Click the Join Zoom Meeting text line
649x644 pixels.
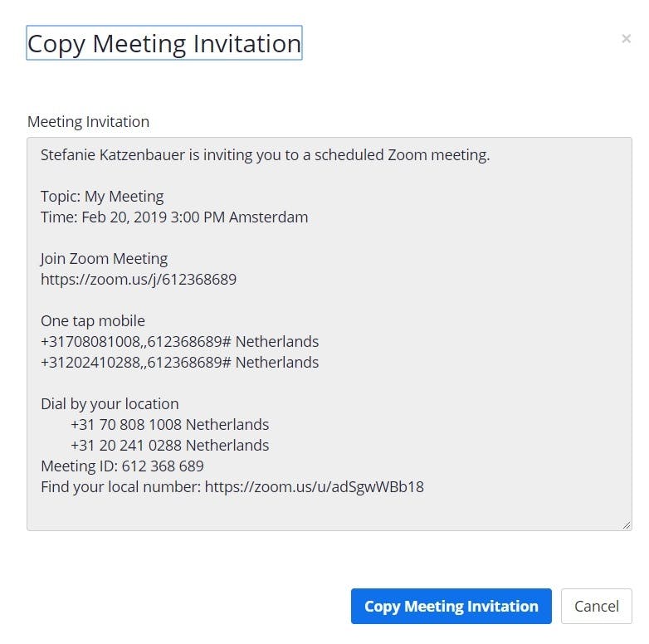click(104, 258)
